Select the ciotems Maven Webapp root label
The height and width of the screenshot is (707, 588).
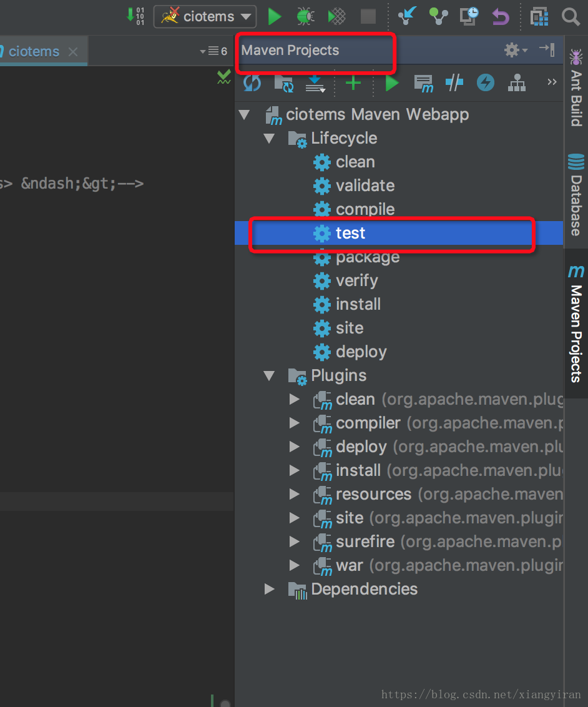(x=377, y=114)
